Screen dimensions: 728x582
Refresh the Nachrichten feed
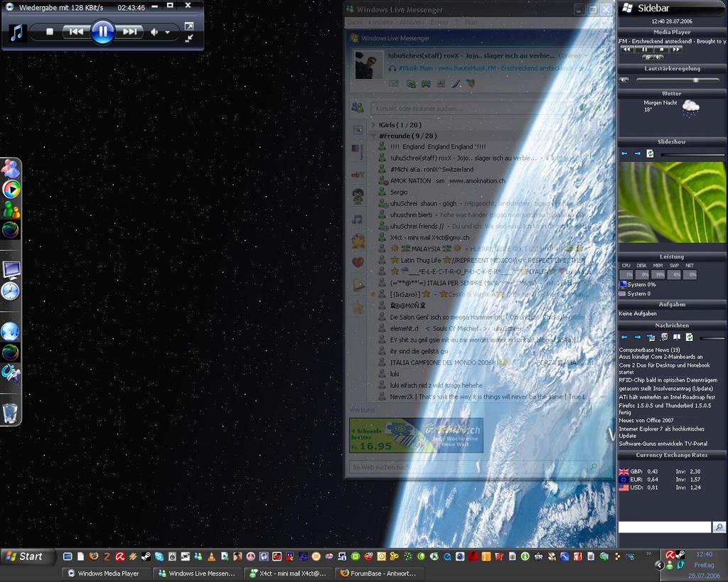pyautogui.click(x=690, y=337)
